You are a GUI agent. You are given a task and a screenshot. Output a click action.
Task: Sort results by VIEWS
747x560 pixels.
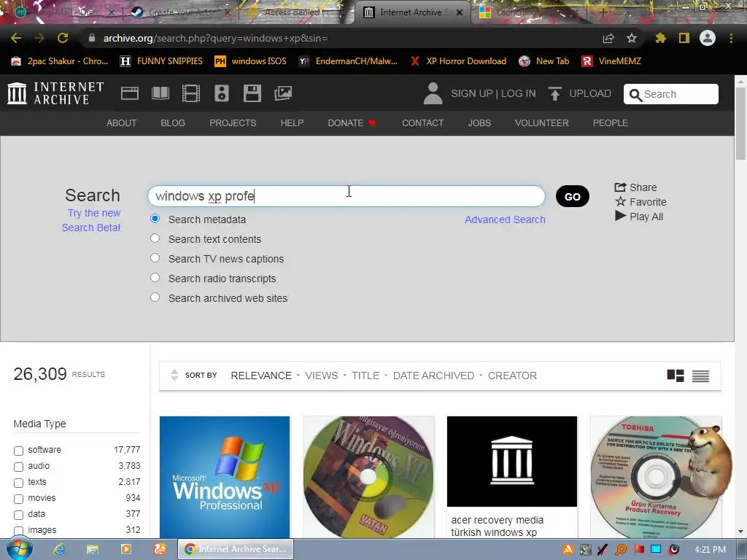click(322, 376)
